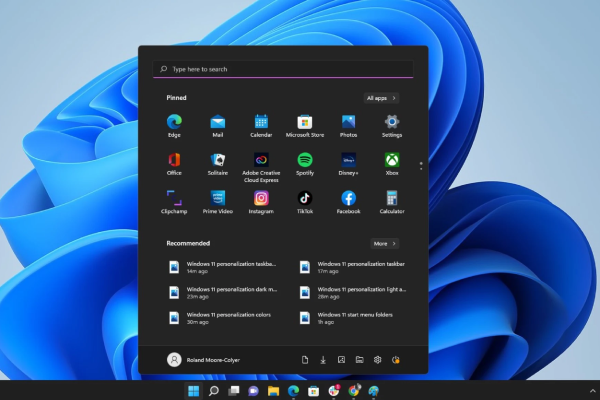Open the Spotify app
The height and width of the screenshot is (400, 600).
point(305,160)
